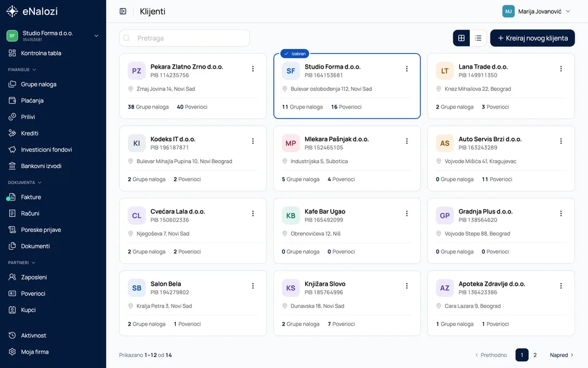Create a new client with Kreiraj novog klijenta

click(x=532, y=38)
